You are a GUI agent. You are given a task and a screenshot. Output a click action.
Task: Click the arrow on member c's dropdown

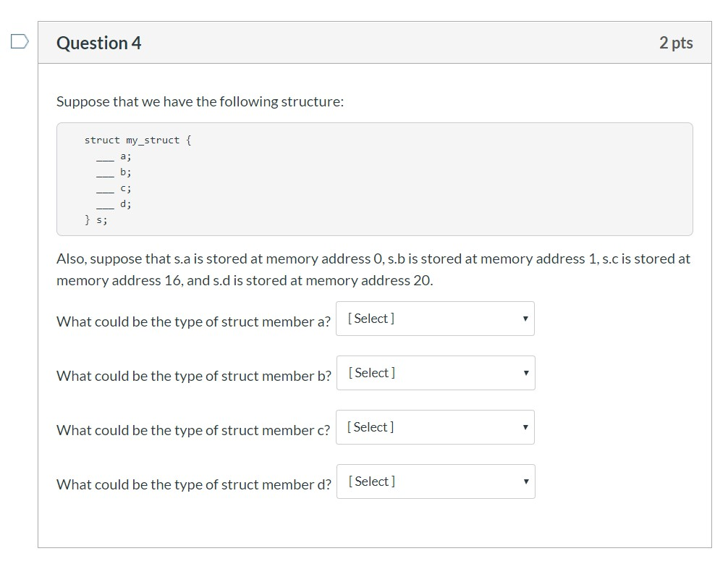pos(525,427)
